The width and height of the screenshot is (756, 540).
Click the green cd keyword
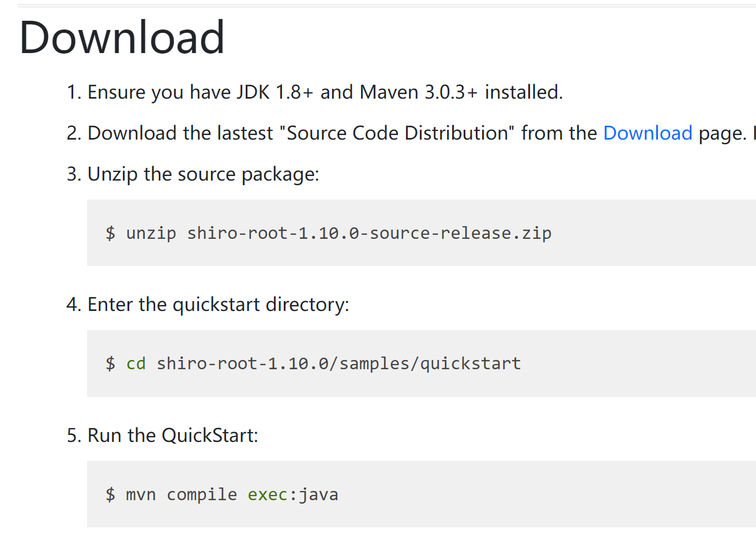[136, 363]
